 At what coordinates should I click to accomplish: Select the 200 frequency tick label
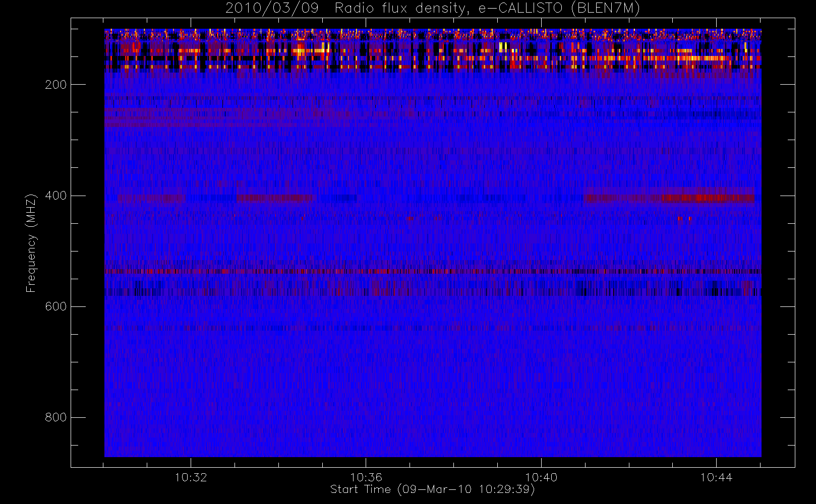[x=56, y=85]
